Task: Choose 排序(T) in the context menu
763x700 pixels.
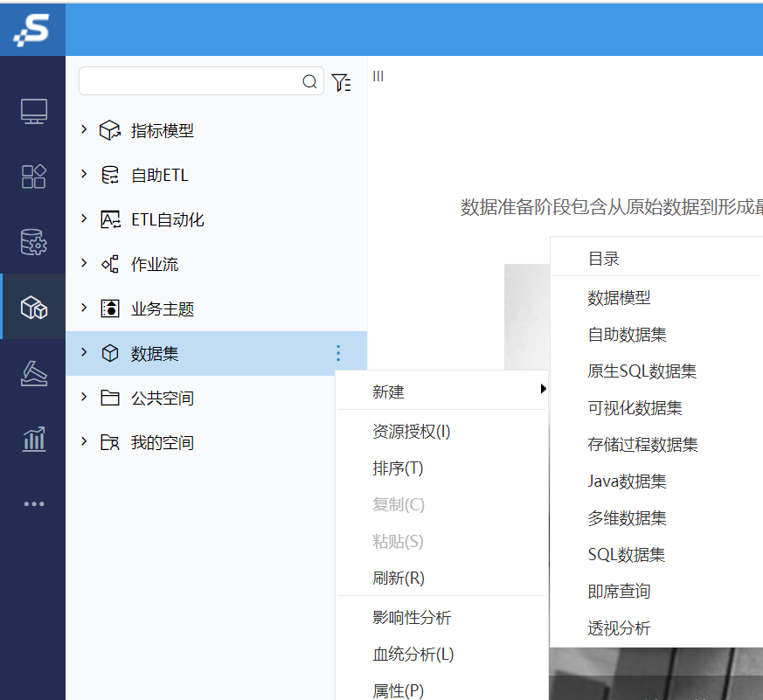Action: tap(398, 468)
